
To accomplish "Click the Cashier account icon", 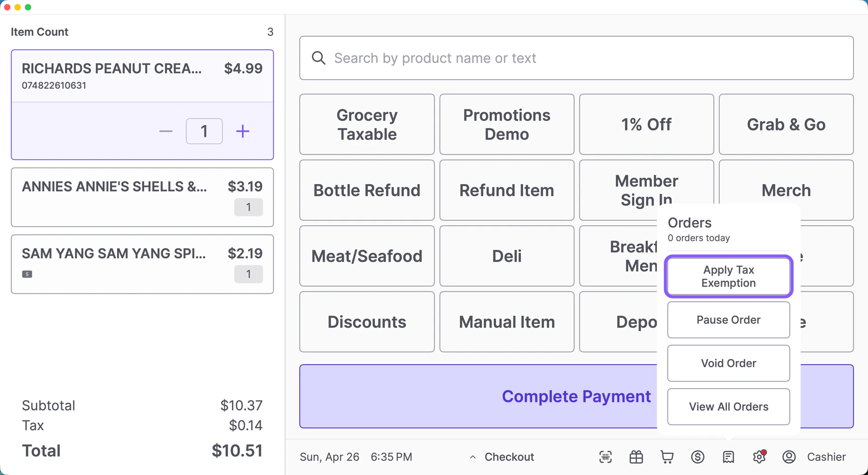I will tap(788, 457).
